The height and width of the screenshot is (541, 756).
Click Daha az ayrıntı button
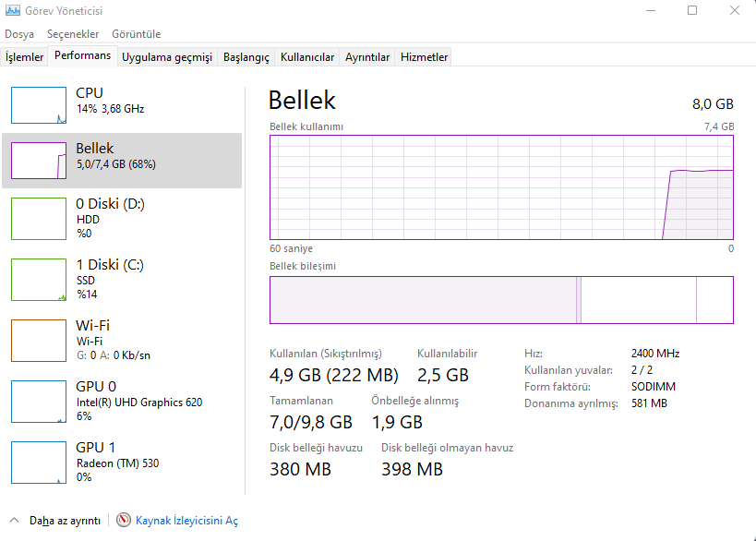(66, 521)
